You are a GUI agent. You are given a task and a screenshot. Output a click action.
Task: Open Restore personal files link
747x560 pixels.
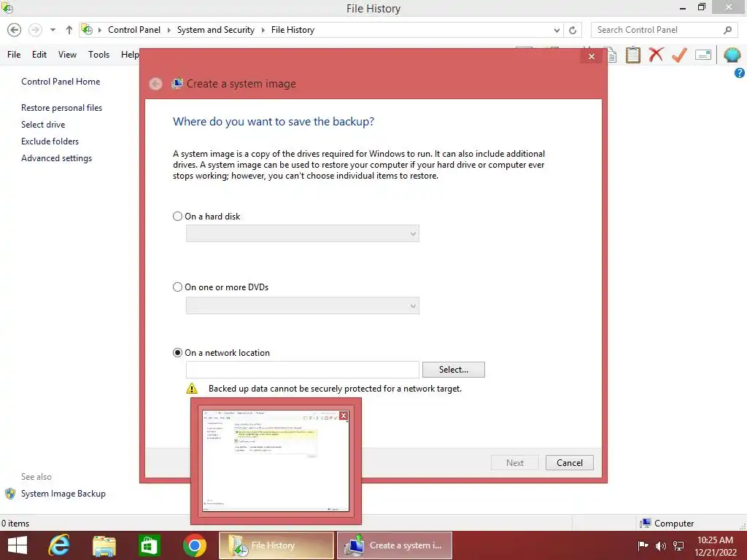[61, 108]
